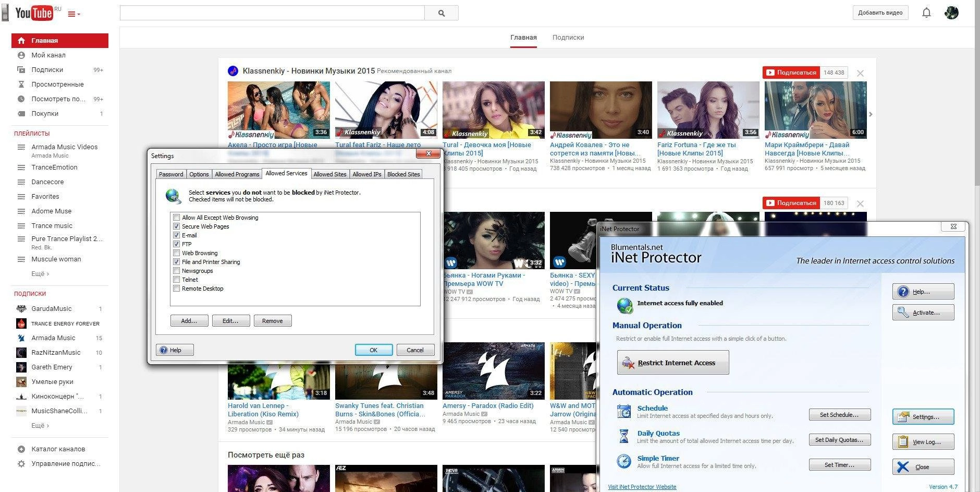Click Set Schedule... in iNet Protector
Image resolution: width=980 pixels, height=492 pixels.
[x=840, y=415]
